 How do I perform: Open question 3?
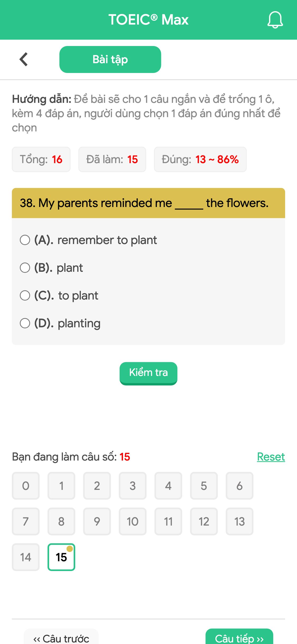133,486
